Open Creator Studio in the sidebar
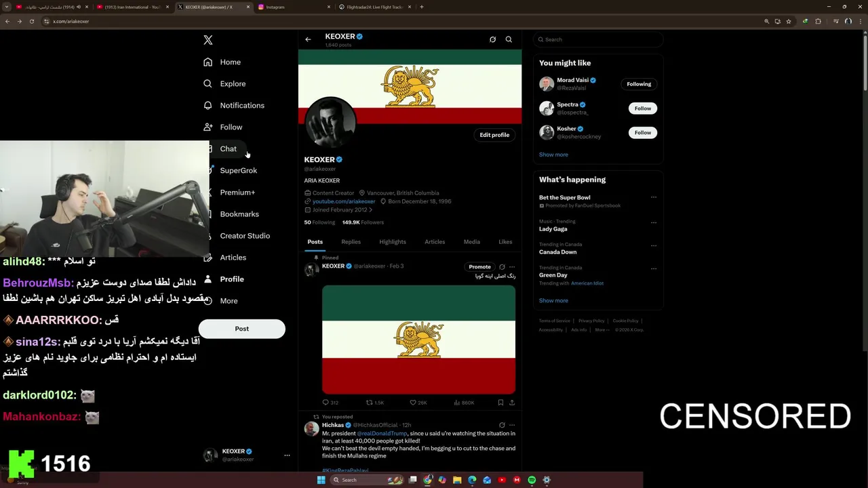 [x=244, y=235]
